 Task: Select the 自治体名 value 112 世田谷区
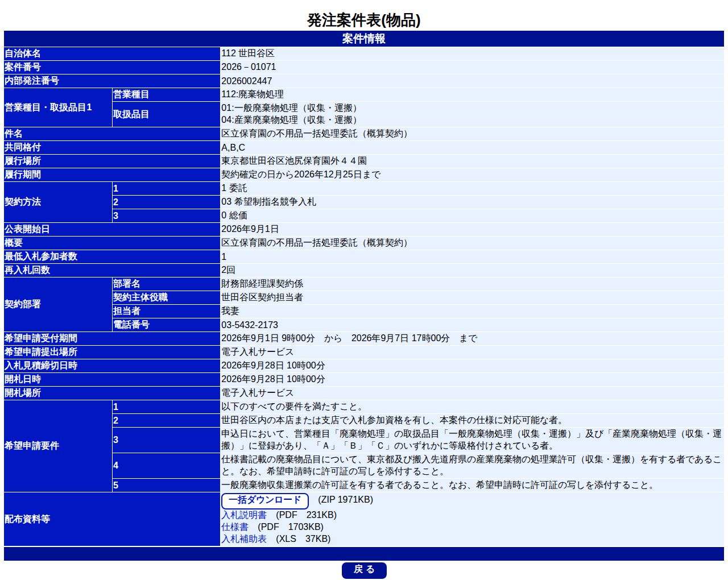[248, 53]
